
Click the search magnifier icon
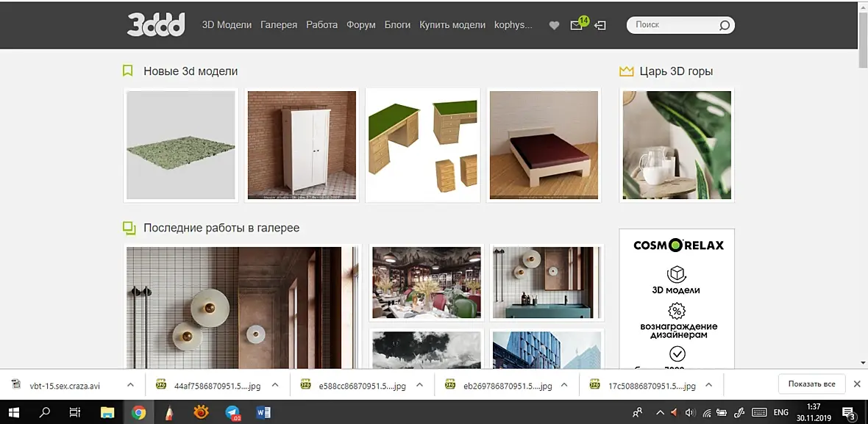click(x=724, y=26)
